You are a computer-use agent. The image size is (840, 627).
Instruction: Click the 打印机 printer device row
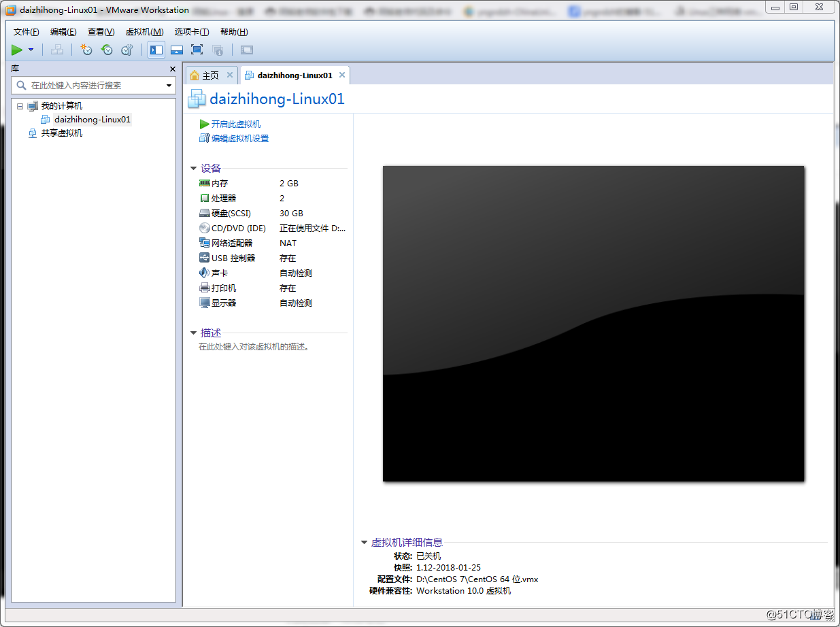pos(273,288)
